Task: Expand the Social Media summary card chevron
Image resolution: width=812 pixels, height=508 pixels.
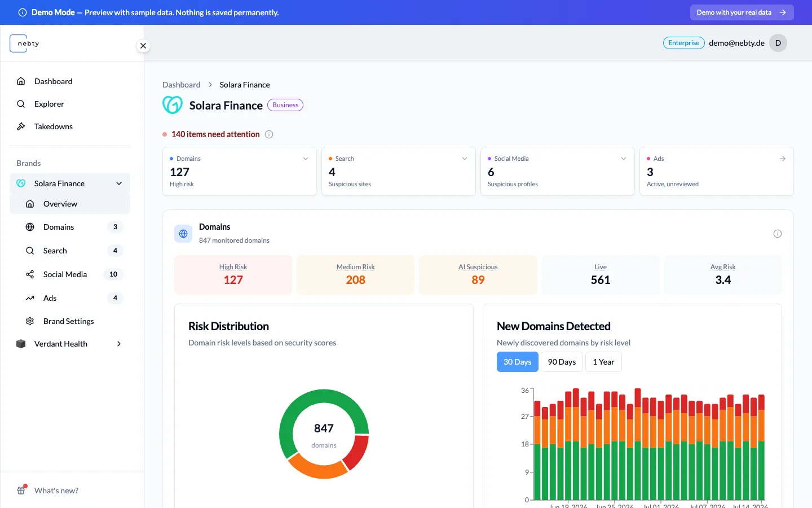Action: pos(624,159)
